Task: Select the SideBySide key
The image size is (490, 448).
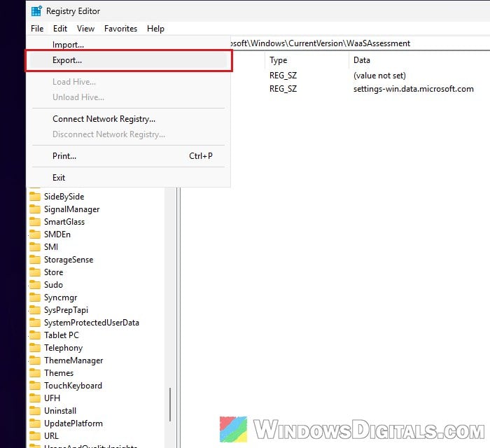Action: [64, 197]
